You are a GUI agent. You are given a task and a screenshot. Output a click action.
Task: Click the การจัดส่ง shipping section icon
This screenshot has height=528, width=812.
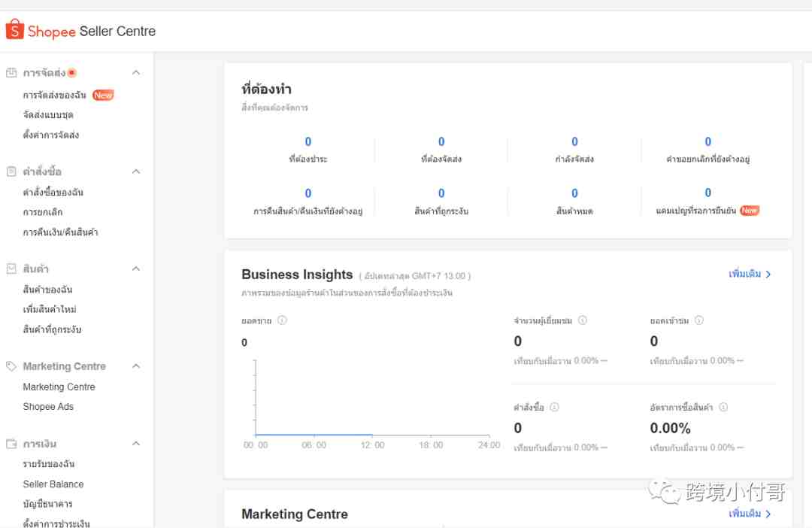click(x=11, y=72)
